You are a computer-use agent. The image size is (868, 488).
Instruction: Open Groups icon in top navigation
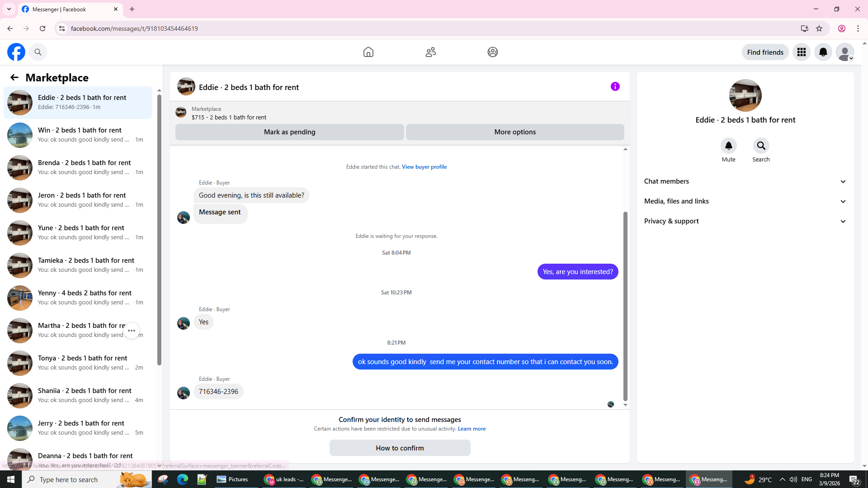[493, 52]
